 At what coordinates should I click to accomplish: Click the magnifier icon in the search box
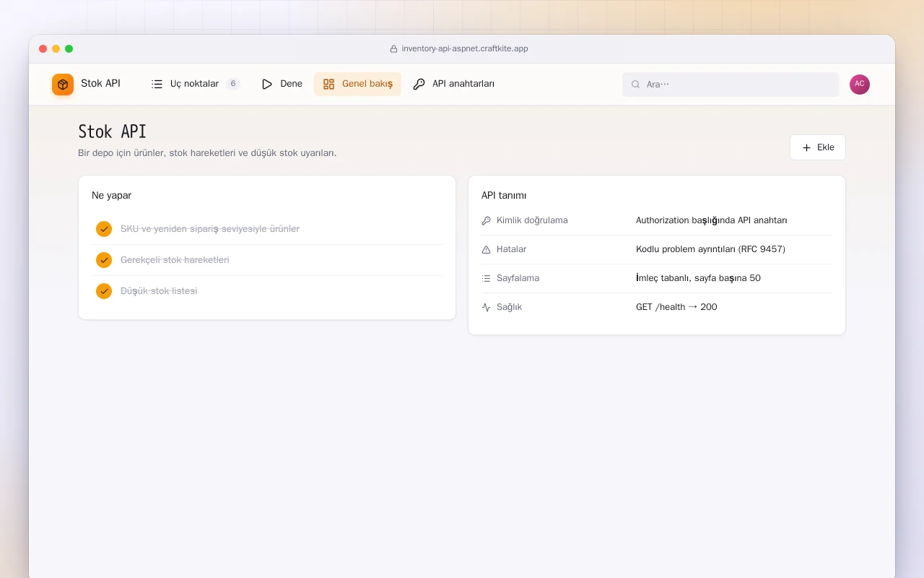[636, 85]
